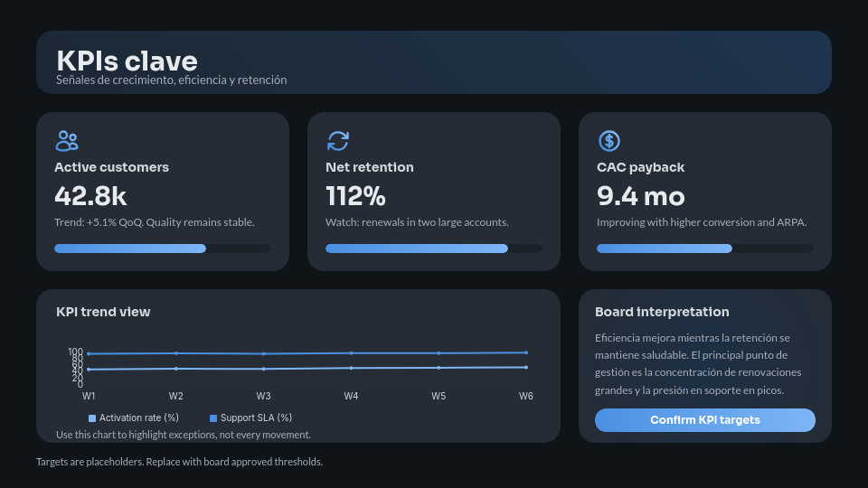868x488 pixels.
Task: Click the CAC payback dollar coin icon
Action: tap(609, 141)
